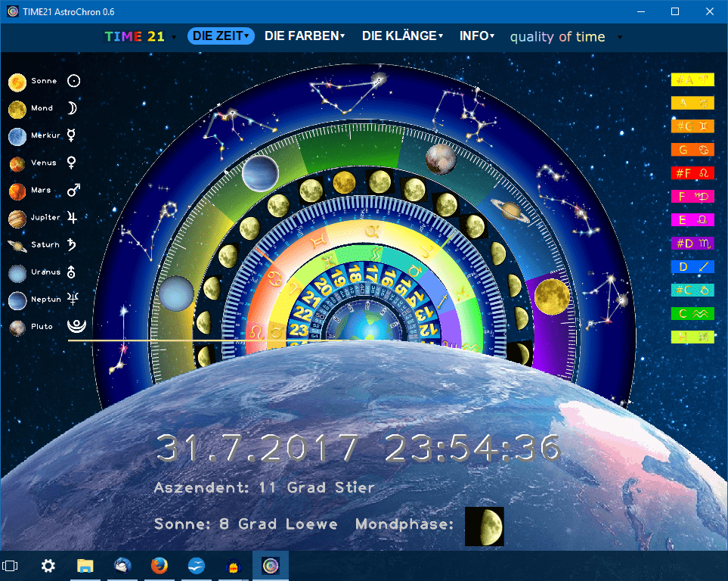Select the Venus planet image in the legend
The image size is (728, 581).
[x=17, y=164]
